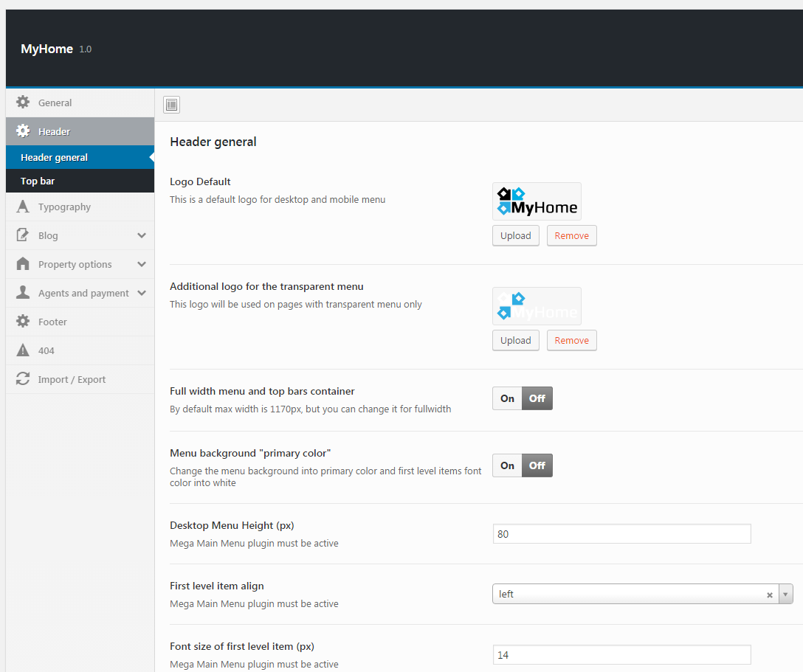Click 'First level item align' label

click(x=217, y=586)
